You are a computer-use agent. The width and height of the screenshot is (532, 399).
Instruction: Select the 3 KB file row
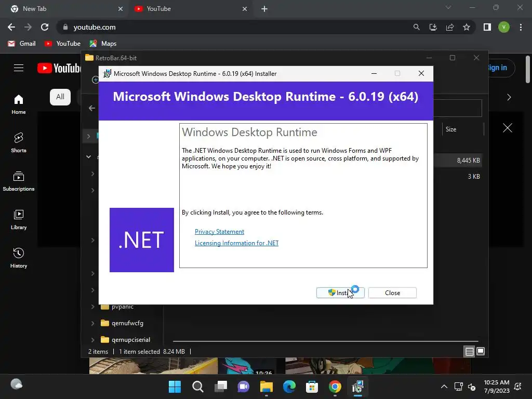coord(458,177)
